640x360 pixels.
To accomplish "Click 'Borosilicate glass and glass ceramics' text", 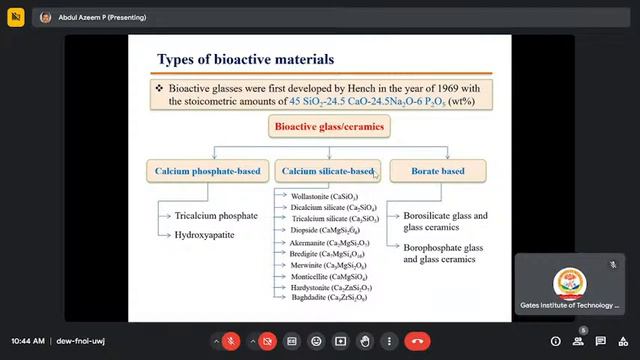I will click(445, 221).
